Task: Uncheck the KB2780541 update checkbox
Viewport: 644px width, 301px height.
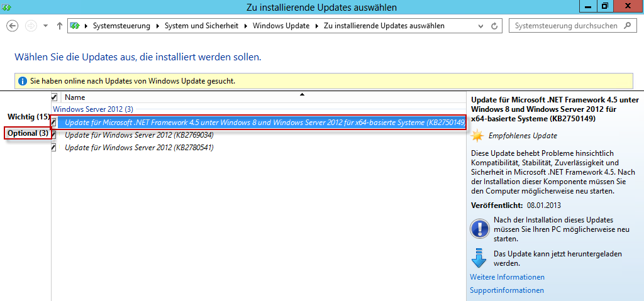Action: coord(54,148)
